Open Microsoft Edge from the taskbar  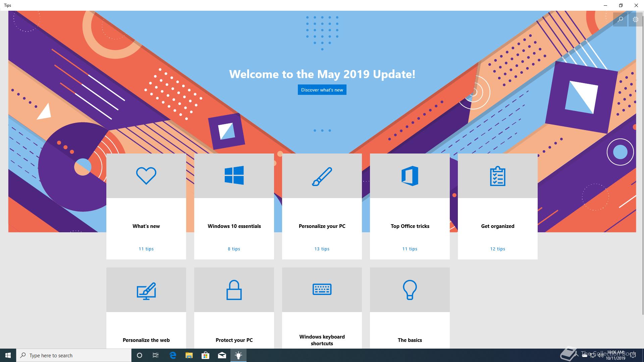coord(173,355)
